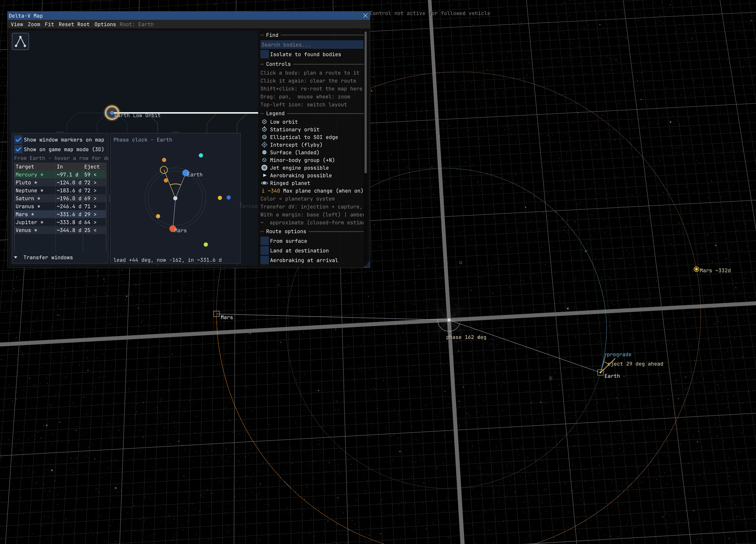Sort table by the Eject column header
Viewport: 756px width, 544px height.
[94, 167]
